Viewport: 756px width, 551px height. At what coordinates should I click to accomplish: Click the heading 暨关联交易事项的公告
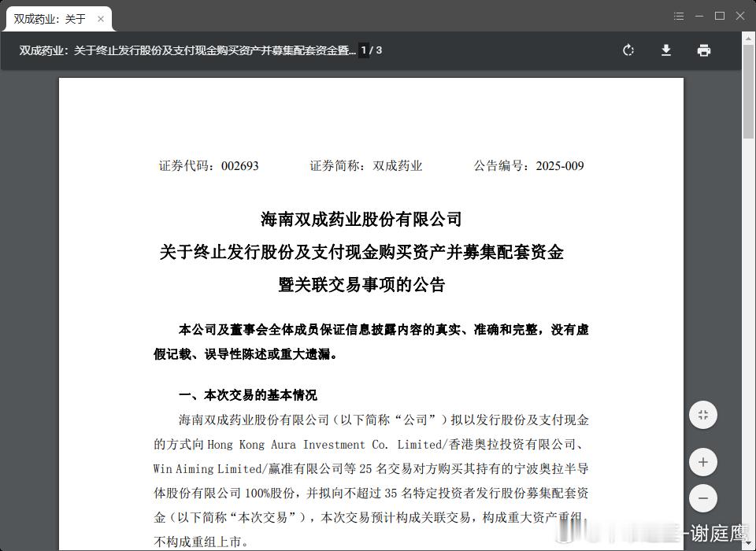[361, 284]
